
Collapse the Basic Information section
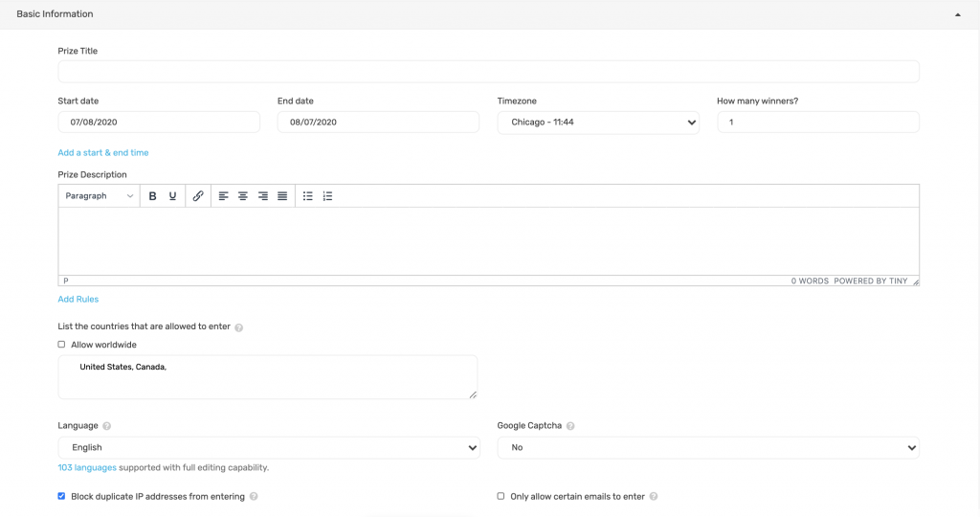pos(957,14)
